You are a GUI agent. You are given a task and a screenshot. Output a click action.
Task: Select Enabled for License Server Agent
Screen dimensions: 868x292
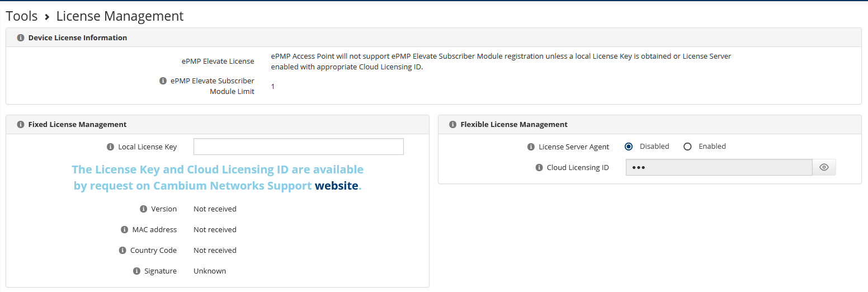687,147
